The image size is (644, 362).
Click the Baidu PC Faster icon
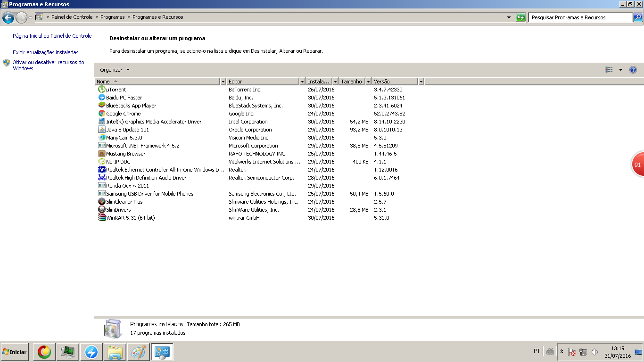[101, 98]
